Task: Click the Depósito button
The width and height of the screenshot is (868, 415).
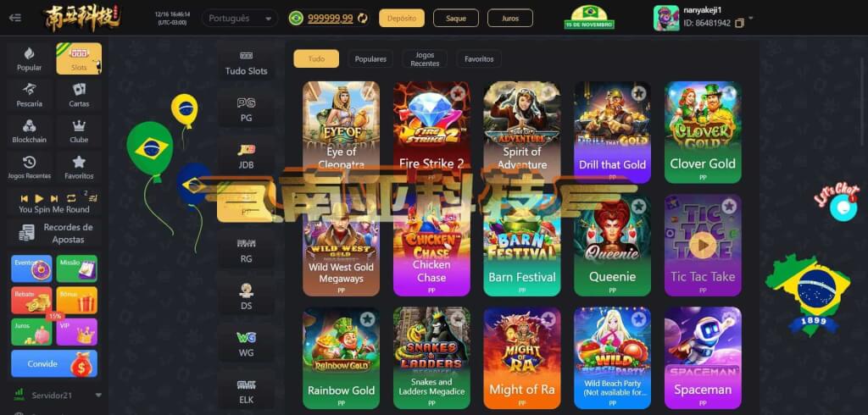Action: (x=402, y=19)
